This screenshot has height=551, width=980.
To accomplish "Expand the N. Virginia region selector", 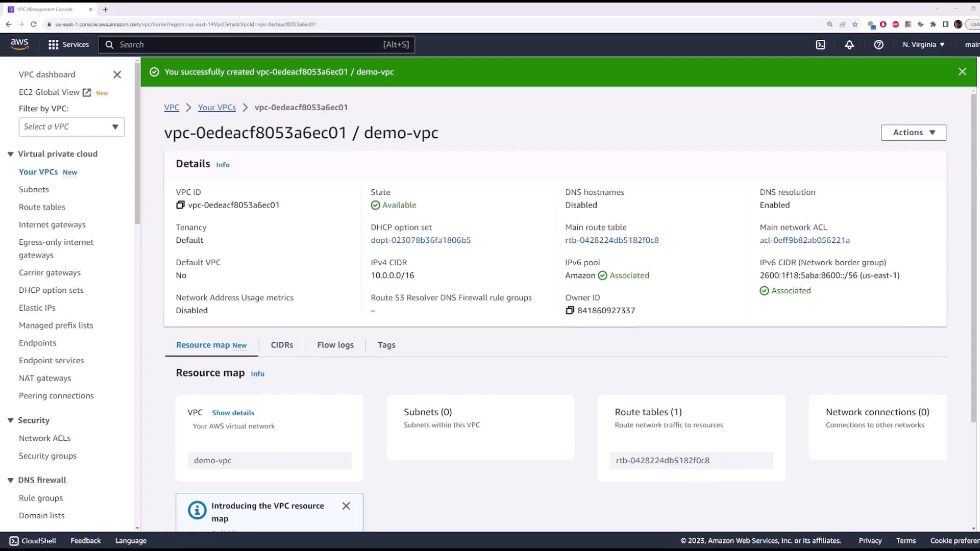I will tap(923, 45).
